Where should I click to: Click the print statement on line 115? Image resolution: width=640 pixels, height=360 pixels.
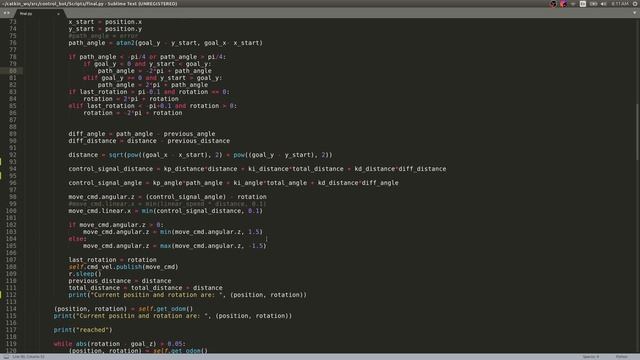[x=173, y=316]
